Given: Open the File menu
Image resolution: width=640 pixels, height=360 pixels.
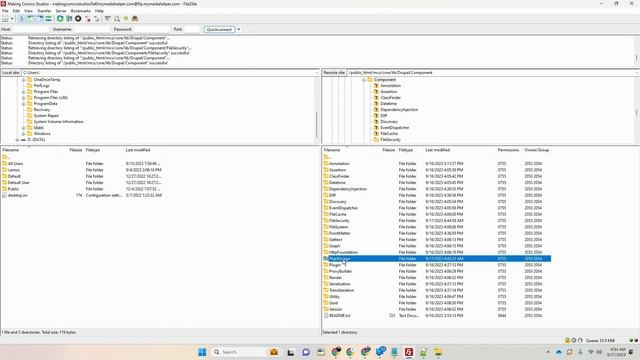Looking at the screenshot, I should tap(5, 11).
